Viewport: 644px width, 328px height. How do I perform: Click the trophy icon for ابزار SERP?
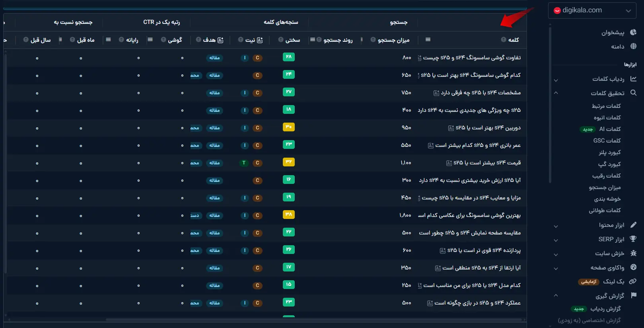[633, 239]
